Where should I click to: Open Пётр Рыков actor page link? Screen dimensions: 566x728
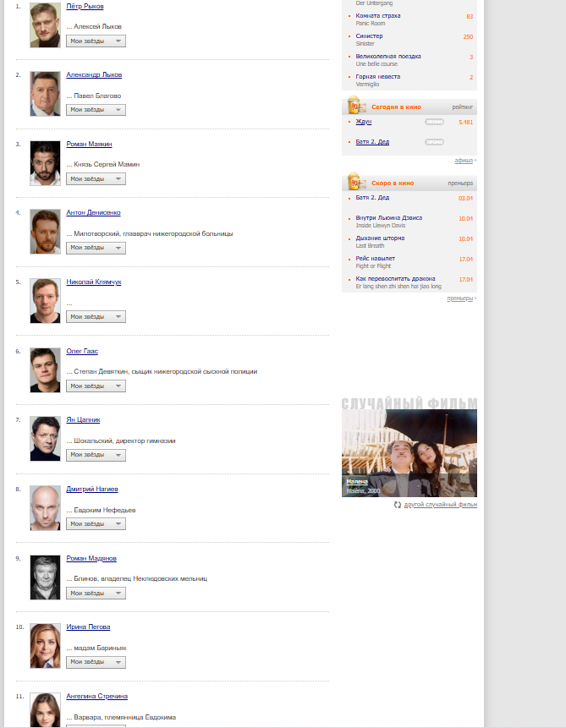pos(85,7)
